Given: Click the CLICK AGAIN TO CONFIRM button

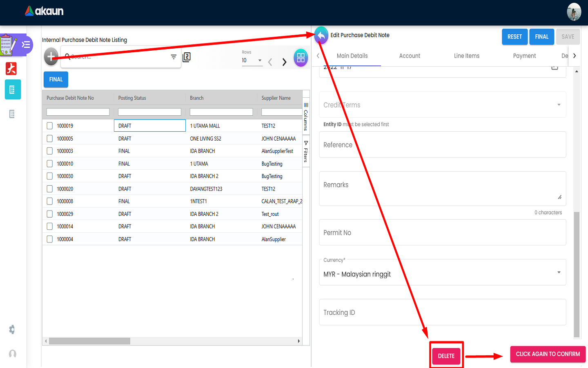Looking at the screenshot, I should (x=548, y=354).
